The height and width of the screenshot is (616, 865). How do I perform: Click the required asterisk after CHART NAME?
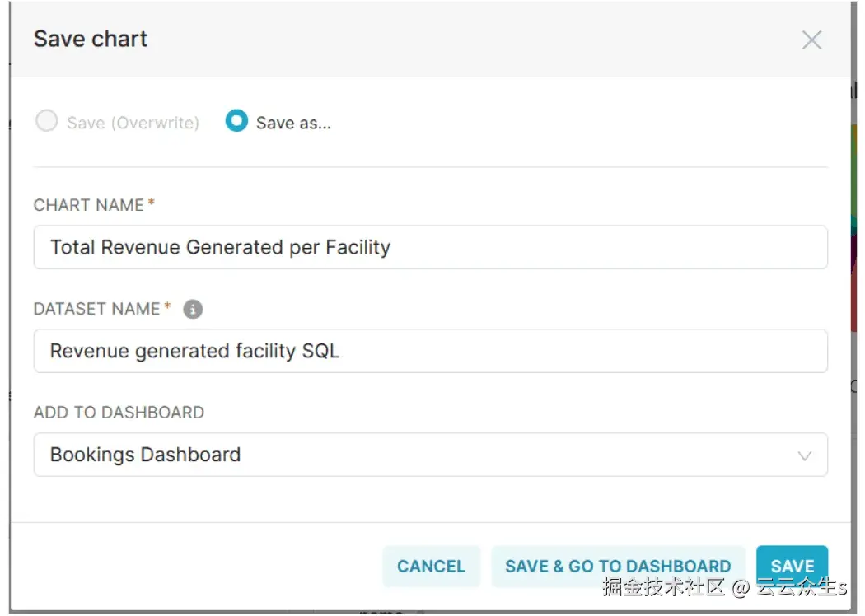(152, 203)
